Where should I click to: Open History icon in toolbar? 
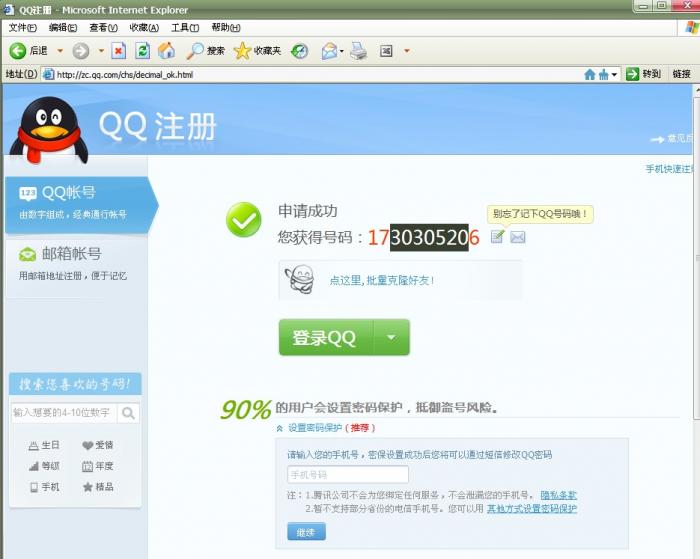point(300,51)
